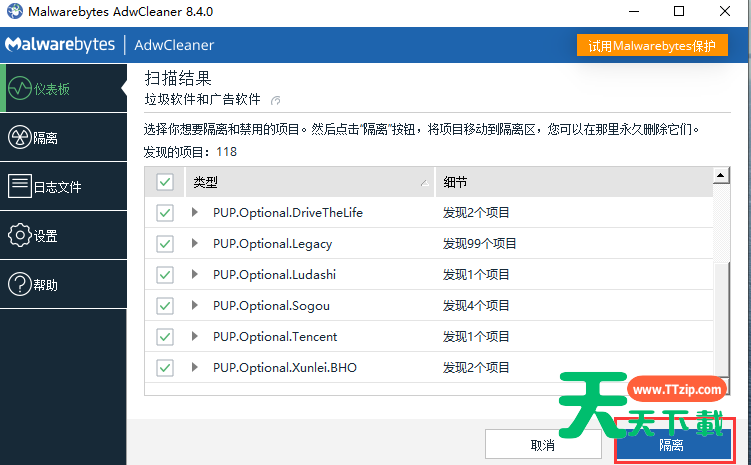Click the 发现4个项目 detail cell
The image size is (751, 465).
click(x=476, y=306)
